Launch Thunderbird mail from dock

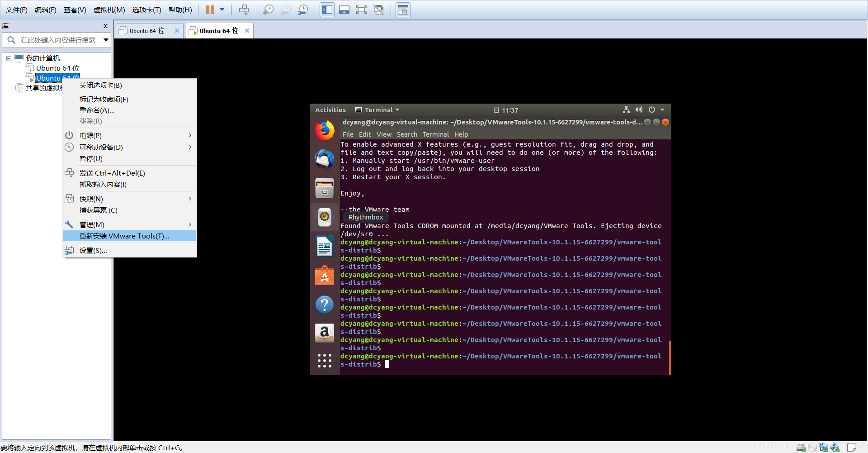325,159
